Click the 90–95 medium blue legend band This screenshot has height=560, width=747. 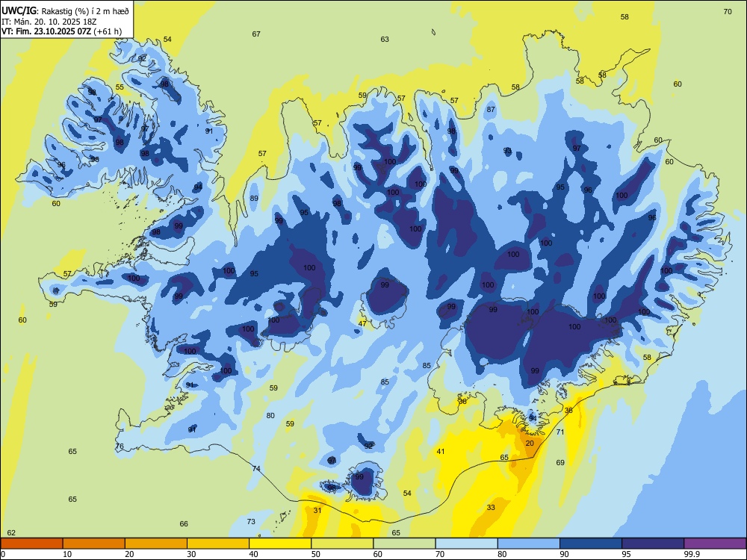click(x=591, y=544)
